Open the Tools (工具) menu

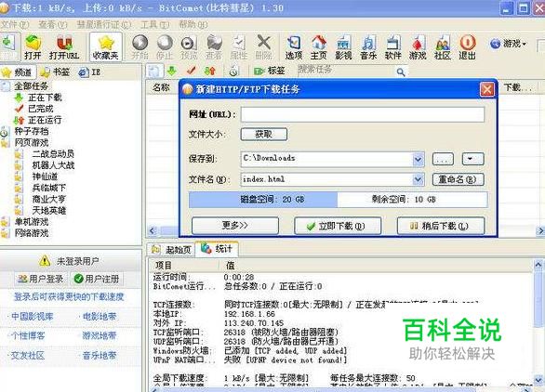tap(154, 25)
